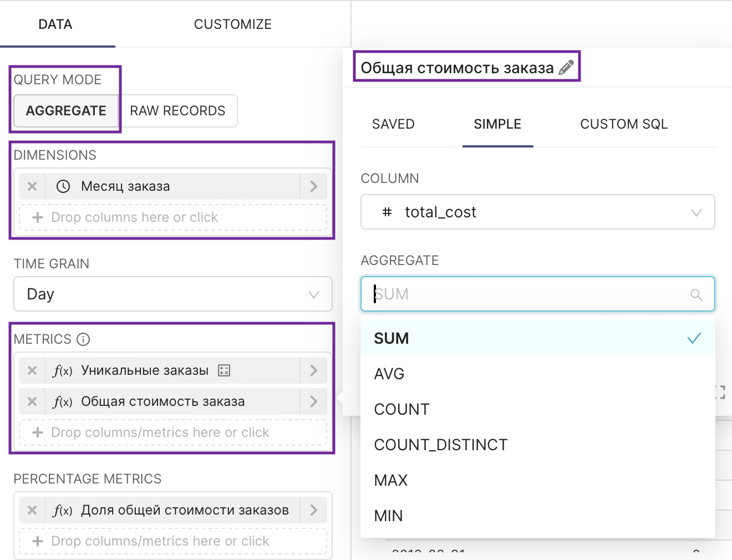Click the saved metric icon beside Уникальные заказы
Image resolution: width=732 pixels, height=560 pixels.
pos(224,370)
